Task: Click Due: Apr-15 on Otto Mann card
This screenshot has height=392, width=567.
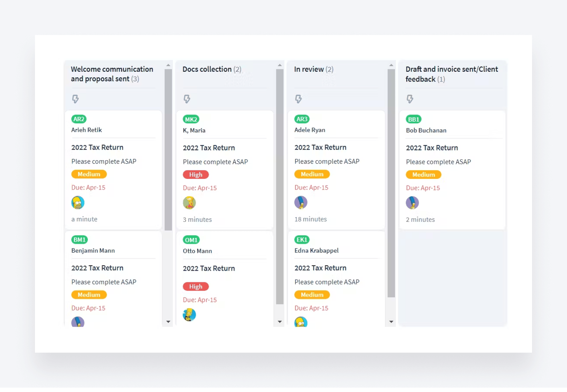Action: (x=200, y=300)
